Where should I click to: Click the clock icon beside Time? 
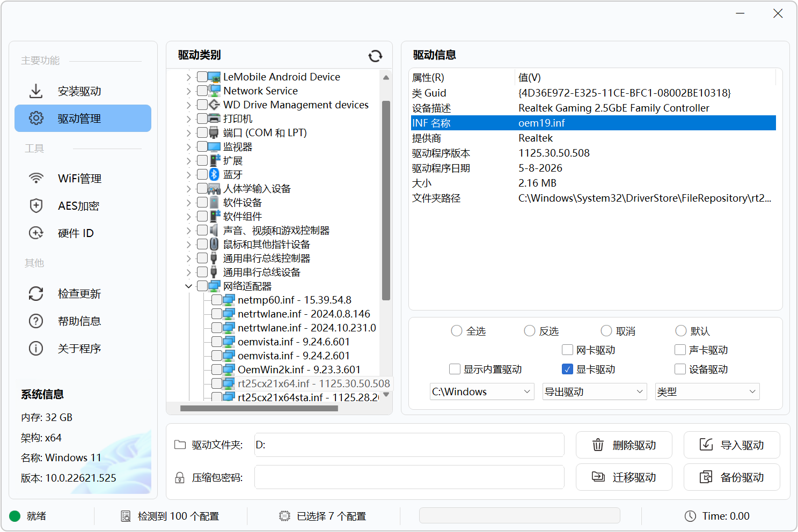click(690, 516)
